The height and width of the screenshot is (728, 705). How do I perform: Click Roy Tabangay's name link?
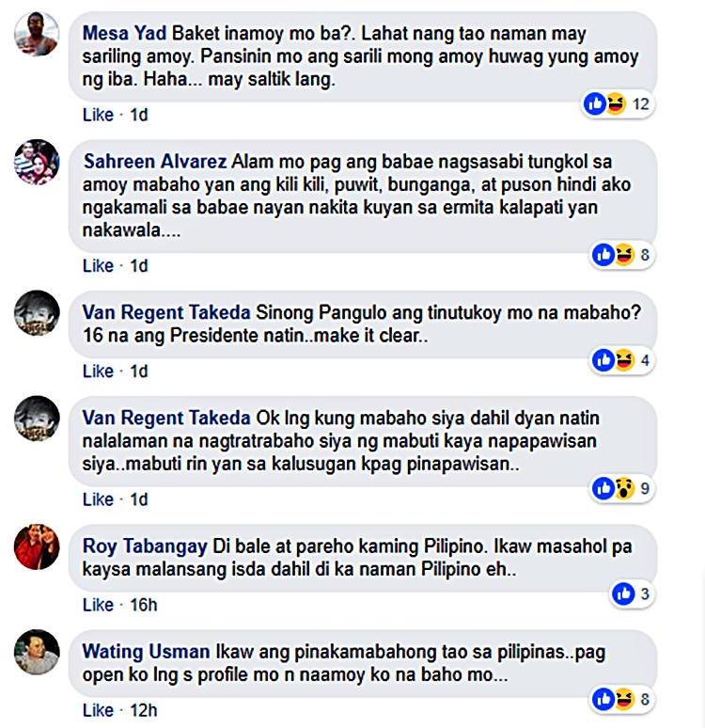click(x=145, y=546)
